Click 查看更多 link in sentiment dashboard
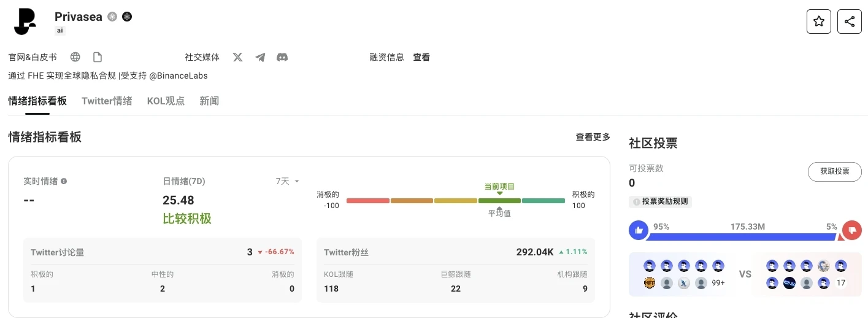This screenshot has height=318, width=868. pyautogui.click(x=593, y=137)
